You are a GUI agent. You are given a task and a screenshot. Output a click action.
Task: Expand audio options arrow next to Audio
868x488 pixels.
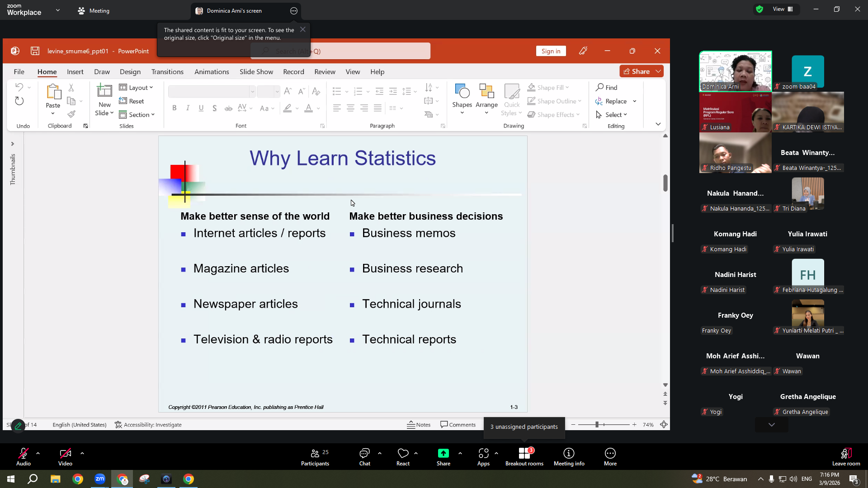(38, 453)
